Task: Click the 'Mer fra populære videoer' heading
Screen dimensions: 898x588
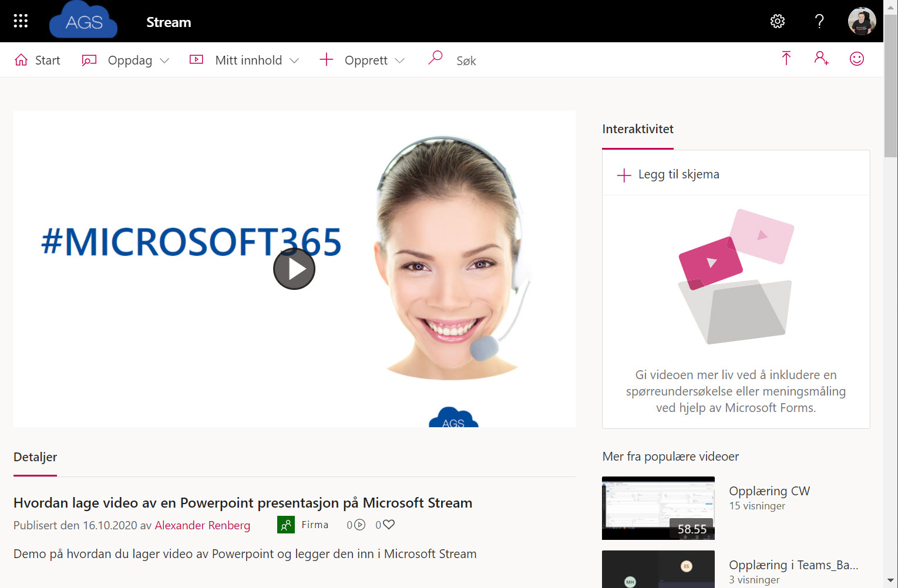Action: 671,457
